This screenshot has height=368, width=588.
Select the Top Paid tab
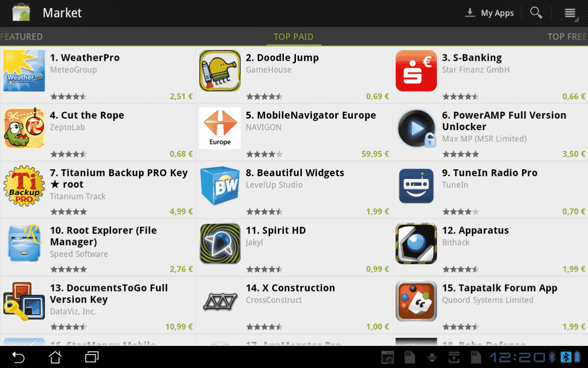(294, 37)
